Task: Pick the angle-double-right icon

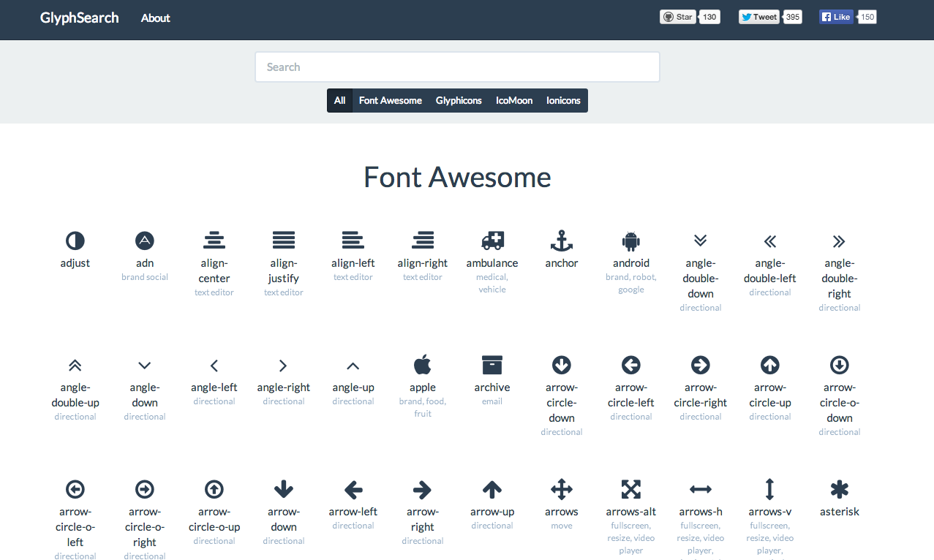Action: 840,241
